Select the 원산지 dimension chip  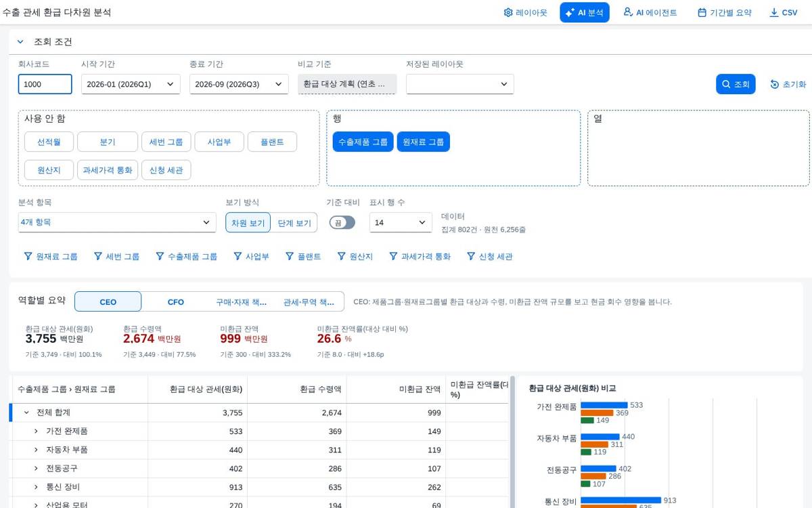[49, 170]
